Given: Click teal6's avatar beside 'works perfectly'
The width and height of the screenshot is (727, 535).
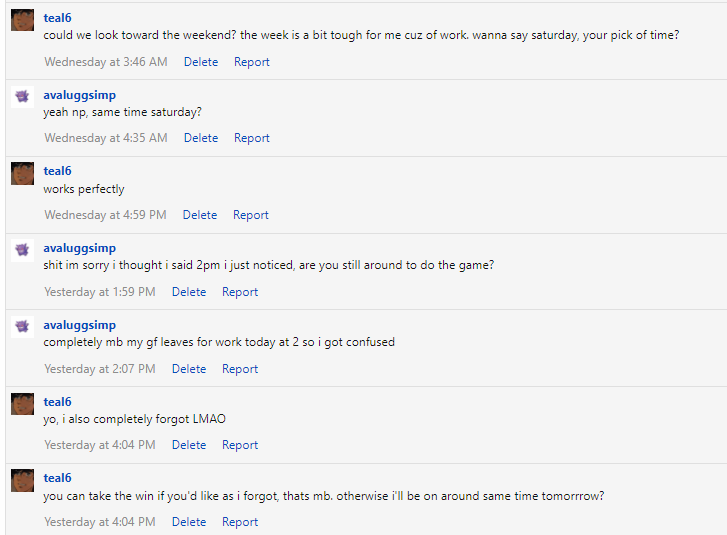Looking at the screenshot, I should coord(22,173).
